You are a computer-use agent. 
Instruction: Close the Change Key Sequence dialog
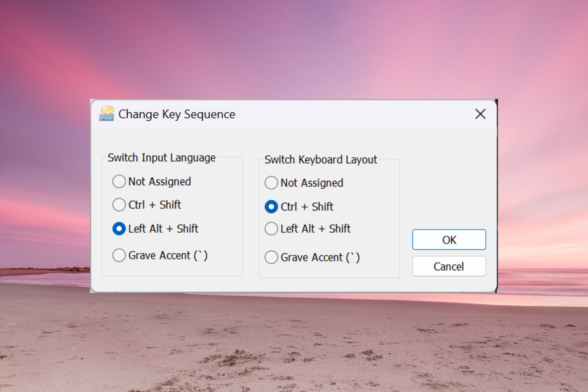[480, 114]
